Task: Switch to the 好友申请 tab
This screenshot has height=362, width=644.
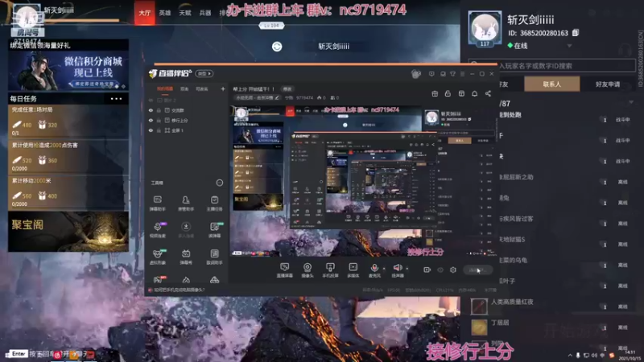Action: click(608, 84)
